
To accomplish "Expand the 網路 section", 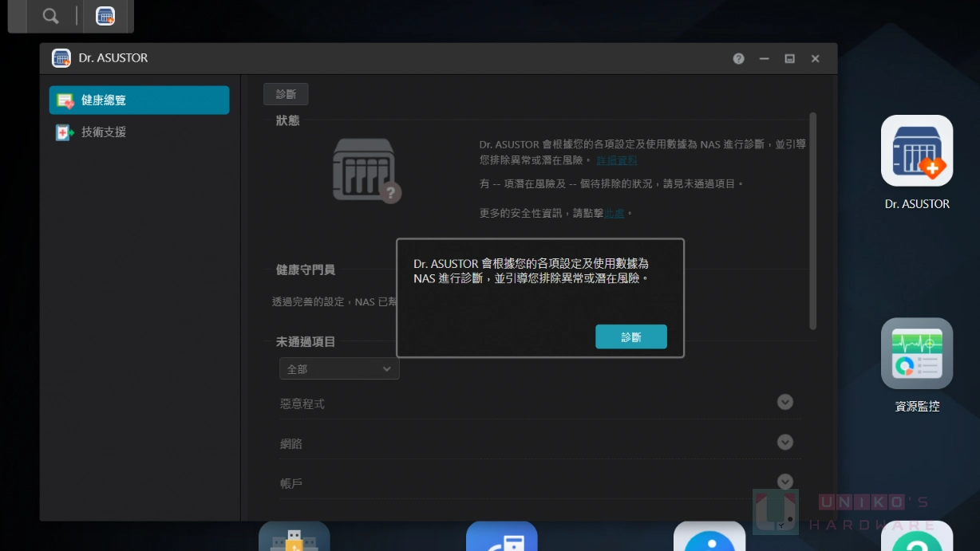I will pos(785,442).
